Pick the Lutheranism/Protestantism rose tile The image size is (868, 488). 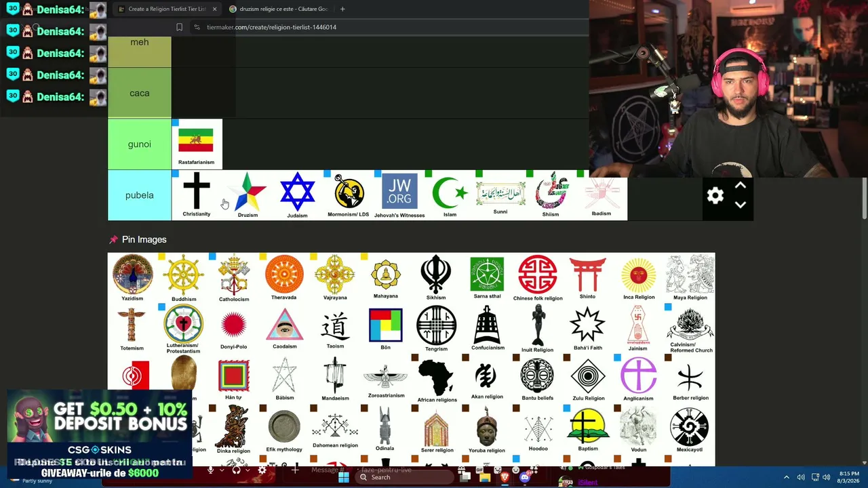tap(184, 329)
